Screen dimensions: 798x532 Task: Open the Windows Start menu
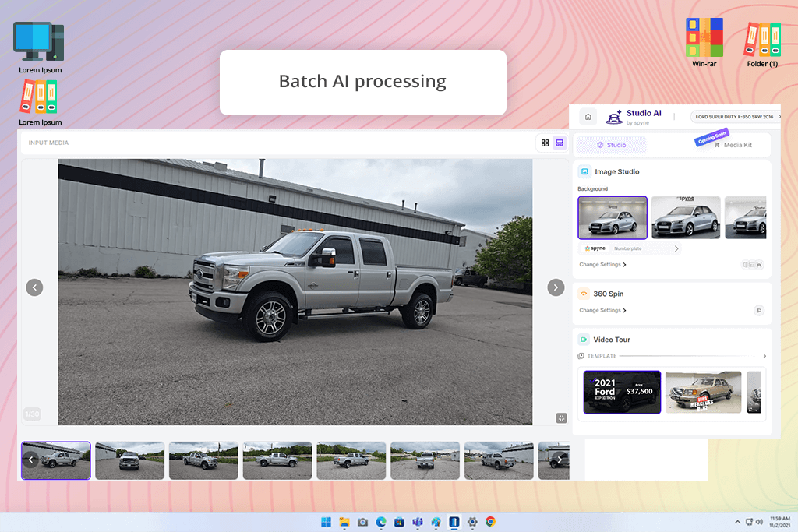click(x=327, y=522)
